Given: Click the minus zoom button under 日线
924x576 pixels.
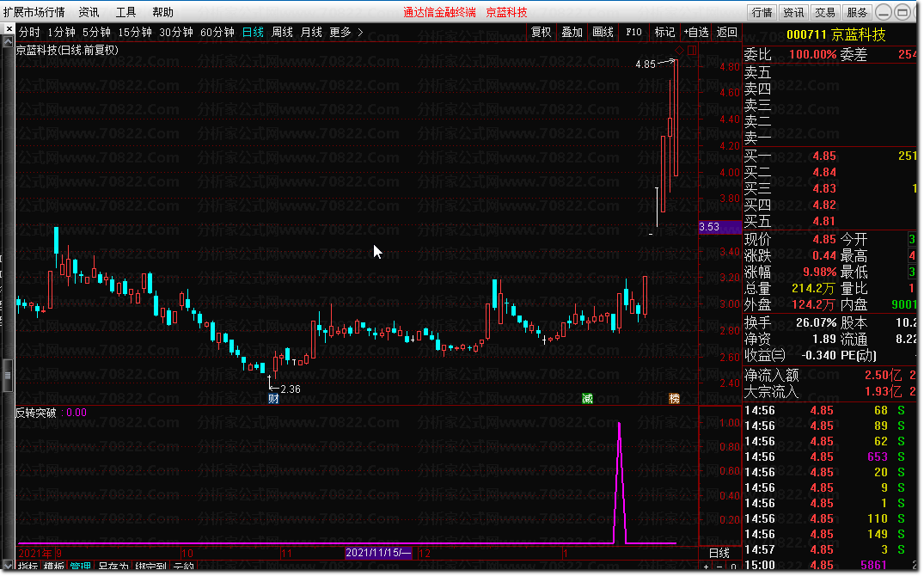Looking at the screenshot, I should click(x=720, y=567).
